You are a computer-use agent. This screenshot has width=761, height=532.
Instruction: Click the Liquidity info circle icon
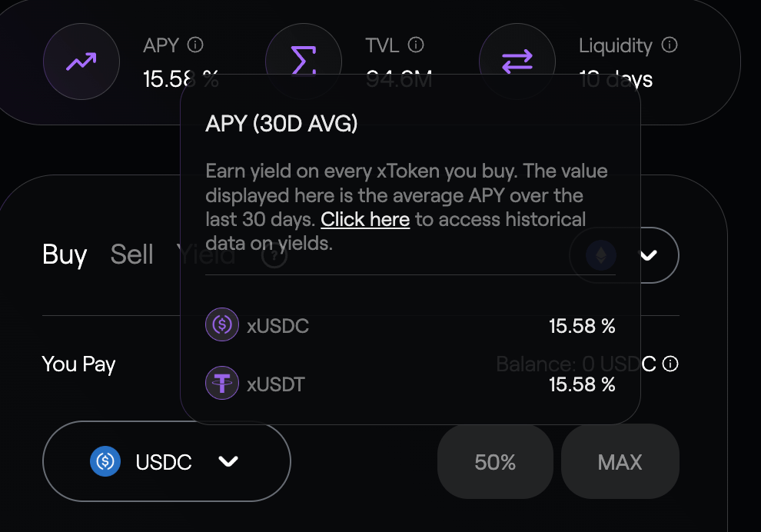tap(670, 45)
